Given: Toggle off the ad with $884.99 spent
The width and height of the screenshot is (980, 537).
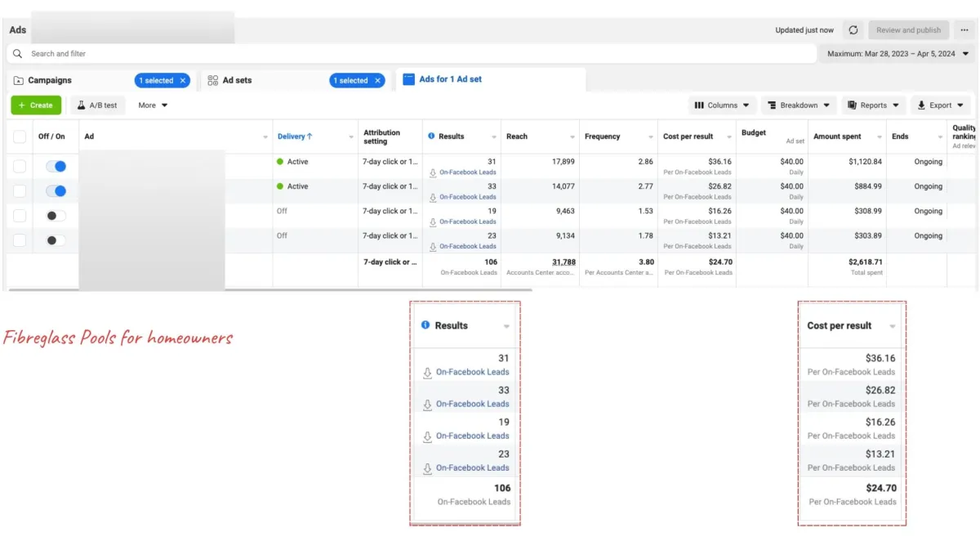Looking at the screenshot, I should tap(56, 190).
